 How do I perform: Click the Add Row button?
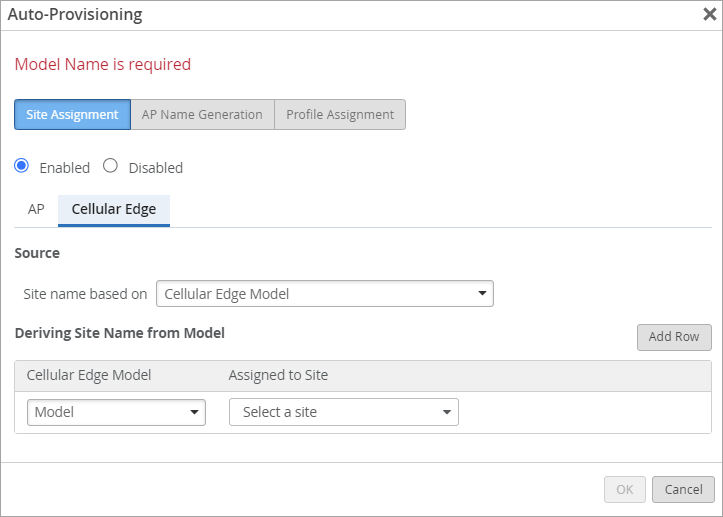(x=674, y=337)
